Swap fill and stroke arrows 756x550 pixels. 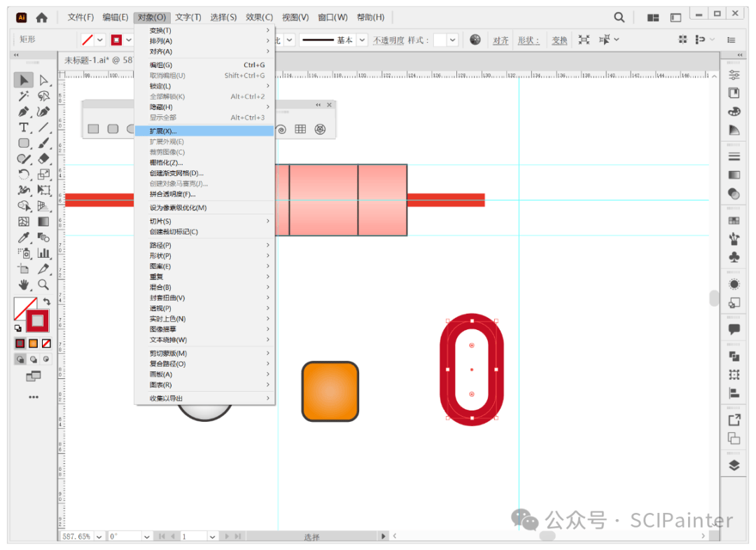46,301
